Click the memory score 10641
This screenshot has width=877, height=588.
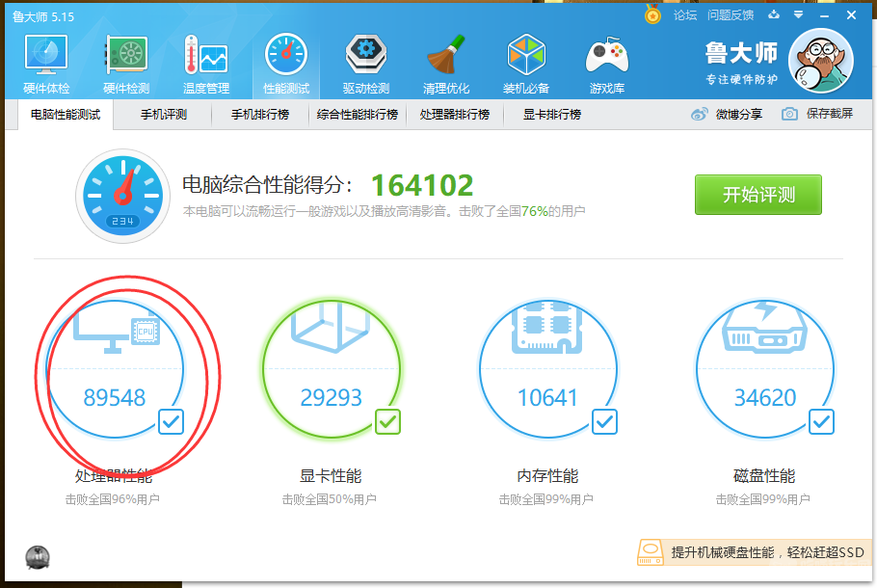click(547, 398)
